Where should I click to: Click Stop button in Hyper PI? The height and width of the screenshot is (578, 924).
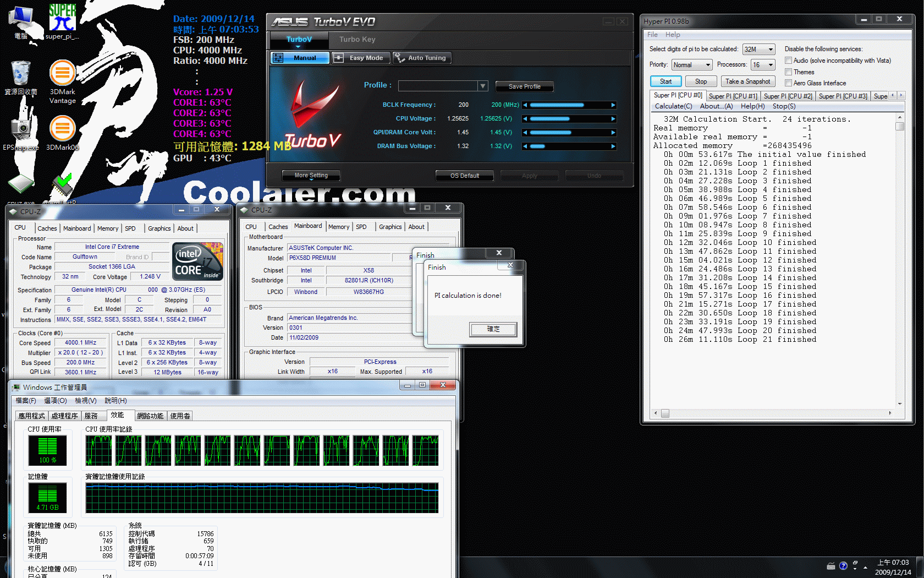point(701,81)
